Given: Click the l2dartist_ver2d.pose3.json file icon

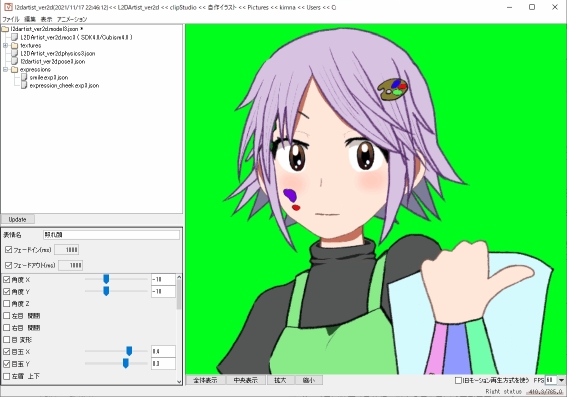Looking at the screenshot, I should tap(14, 61).
